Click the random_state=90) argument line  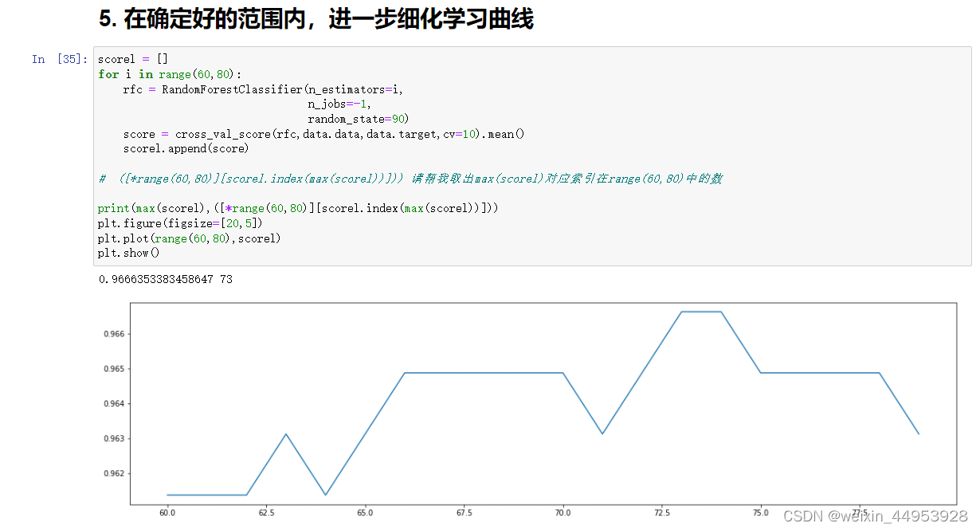(359, 119)
